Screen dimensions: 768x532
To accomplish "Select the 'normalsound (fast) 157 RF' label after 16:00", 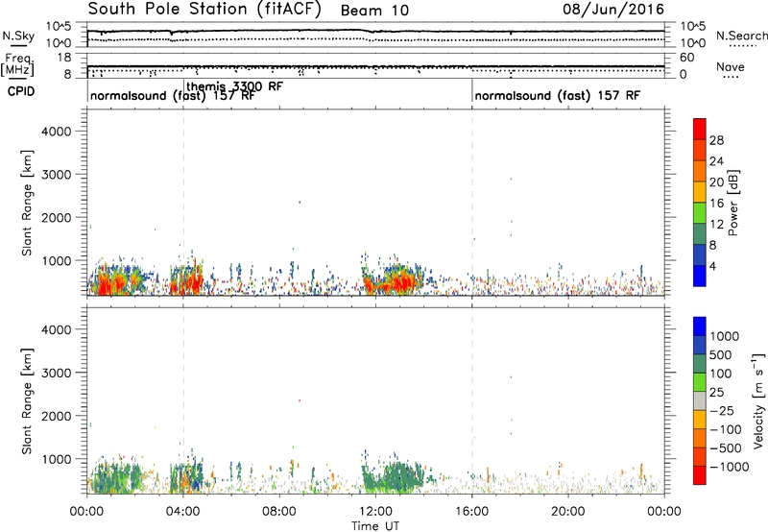I will click(x=558, y=95).
